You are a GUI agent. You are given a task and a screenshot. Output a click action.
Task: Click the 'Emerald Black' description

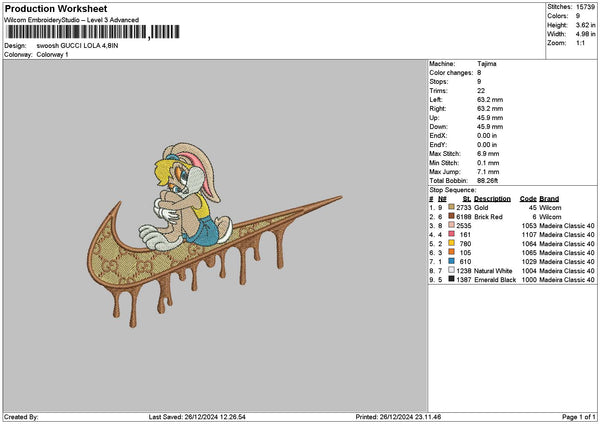[495, 280]
